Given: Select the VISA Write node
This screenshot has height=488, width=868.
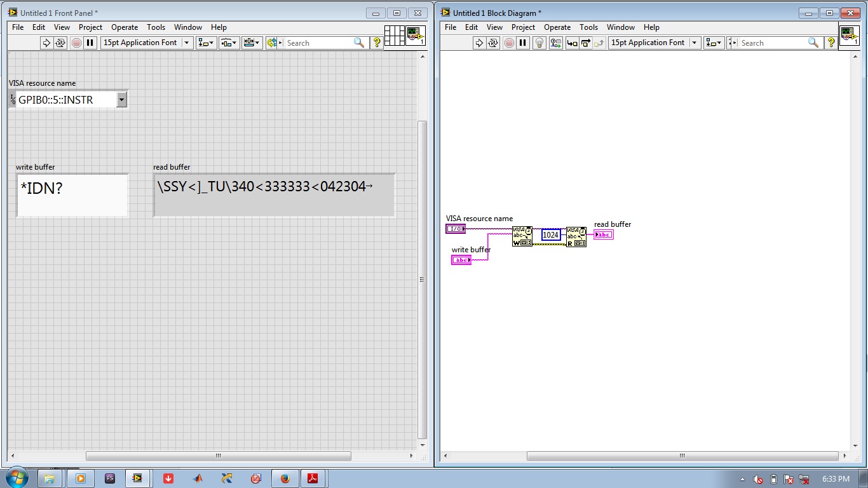Looking at the screenshot, I should point(522,236).
